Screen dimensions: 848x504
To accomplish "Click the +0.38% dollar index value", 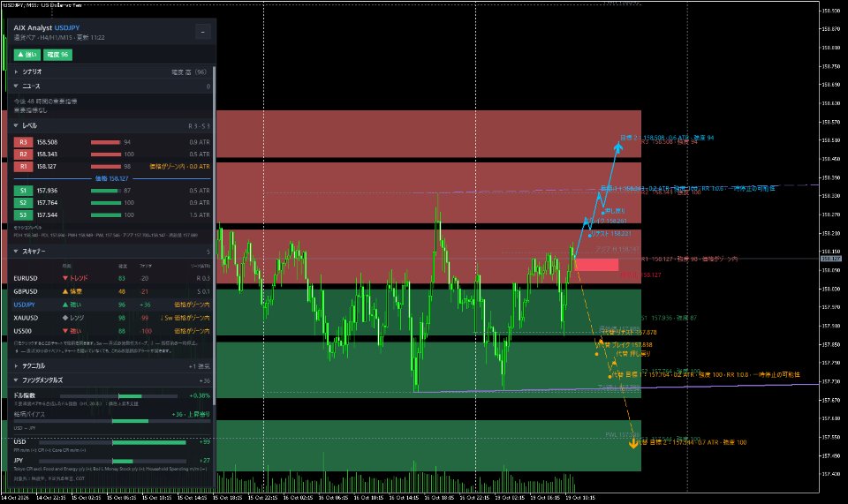I will click(200, 395).
